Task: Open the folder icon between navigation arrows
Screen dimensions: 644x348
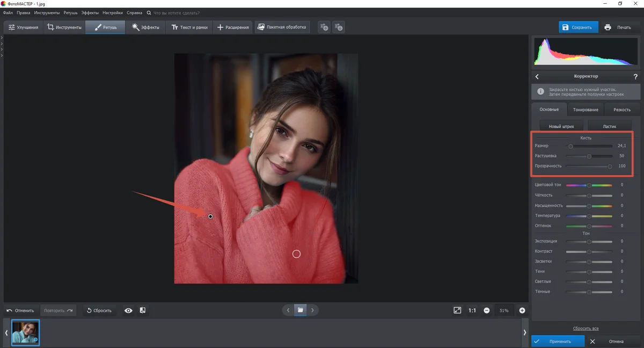Action: coord(301,310)
